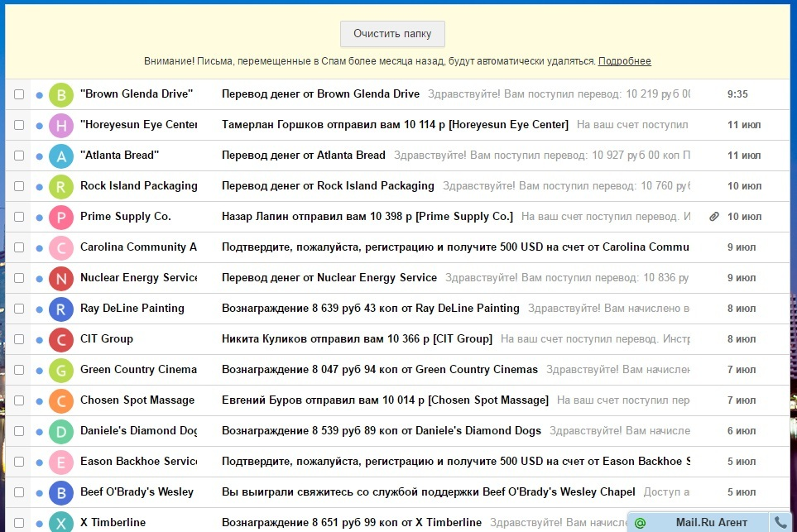The width and height of the screenshot is (797, 532).
Task: Click sender name "Eason Backhoe Service"
Action: (x=139, y=461)
